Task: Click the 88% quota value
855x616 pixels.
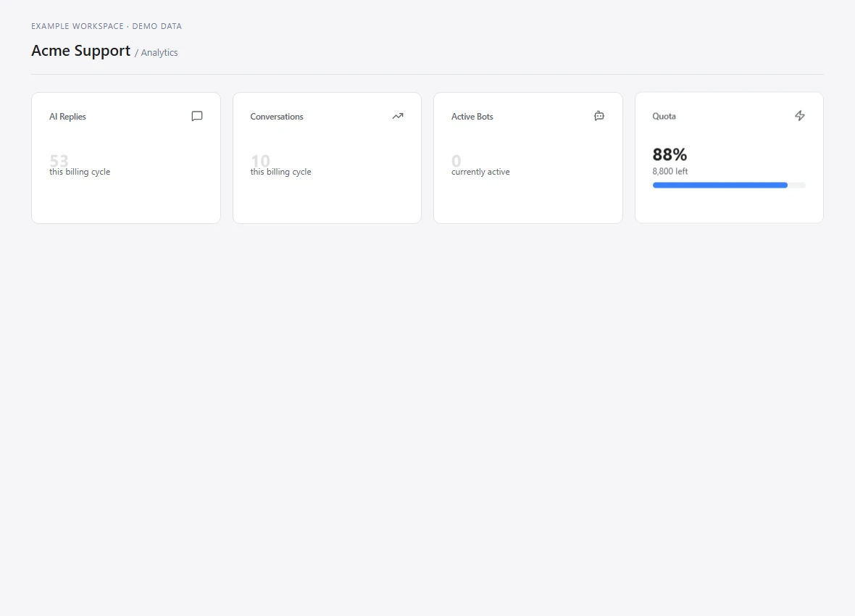Action: 670,155
